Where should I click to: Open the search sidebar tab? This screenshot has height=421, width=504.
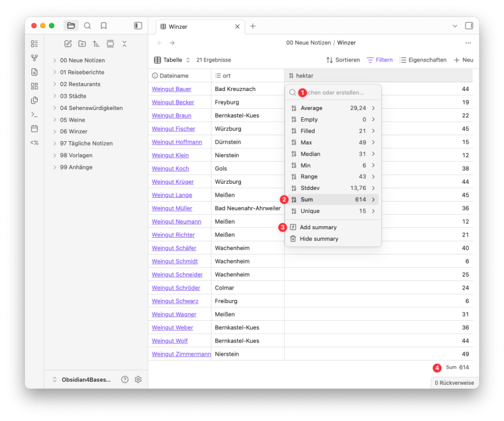coord(87,26)
